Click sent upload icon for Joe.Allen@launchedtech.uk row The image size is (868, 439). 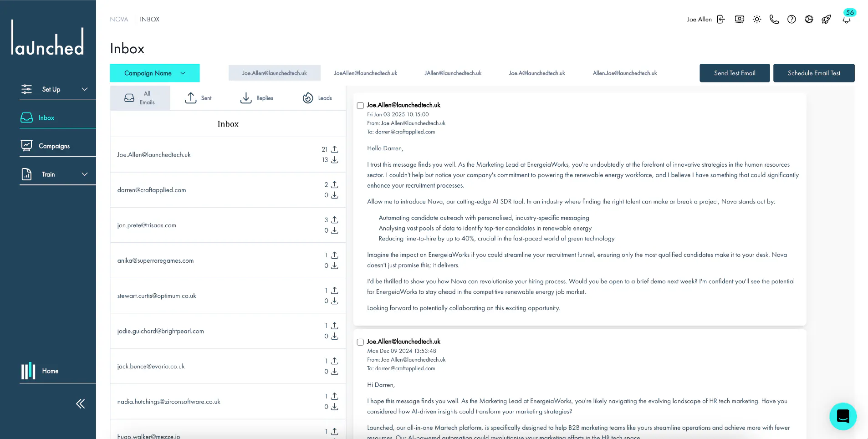tap(335, 149)
